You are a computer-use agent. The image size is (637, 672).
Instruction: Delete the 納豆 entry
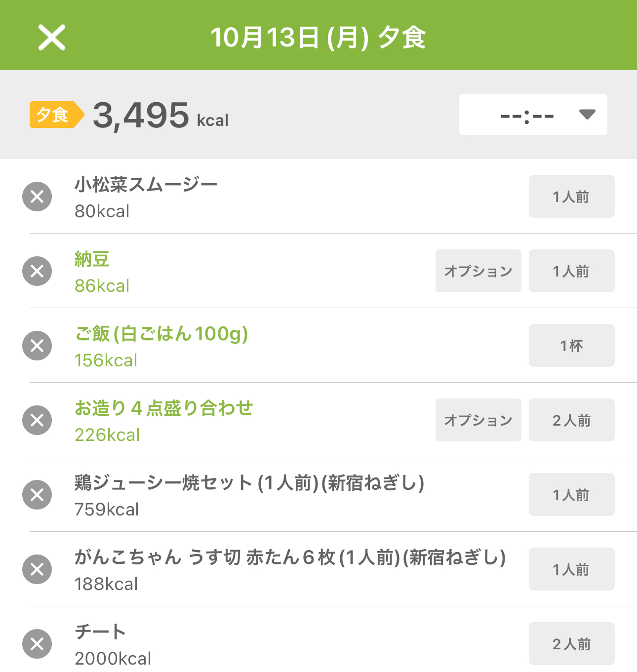[37, 271]
